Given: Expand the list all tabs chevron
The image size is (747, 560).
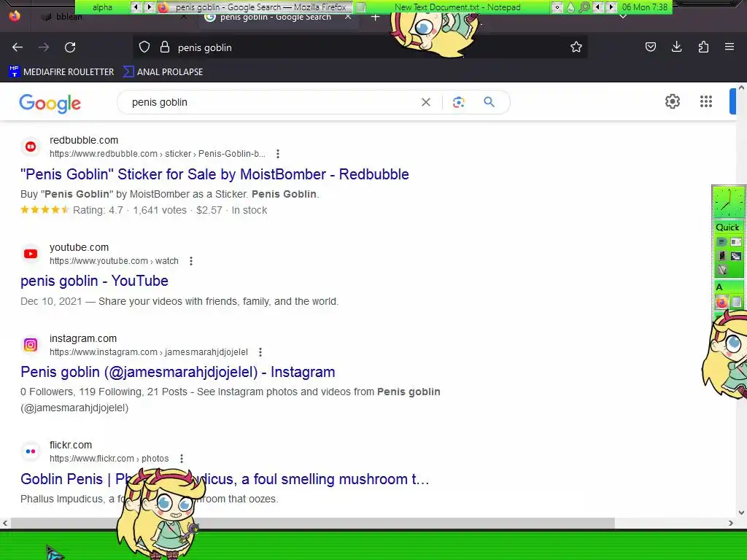Looking at the screenshot, I should pos(623,17).
